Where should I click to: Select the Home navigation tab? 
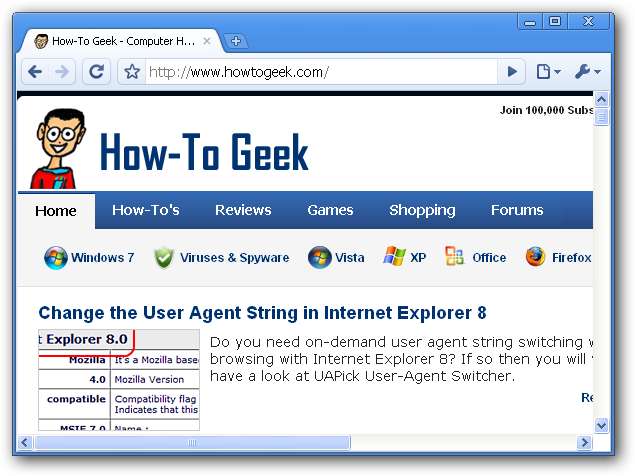(56, 211)
